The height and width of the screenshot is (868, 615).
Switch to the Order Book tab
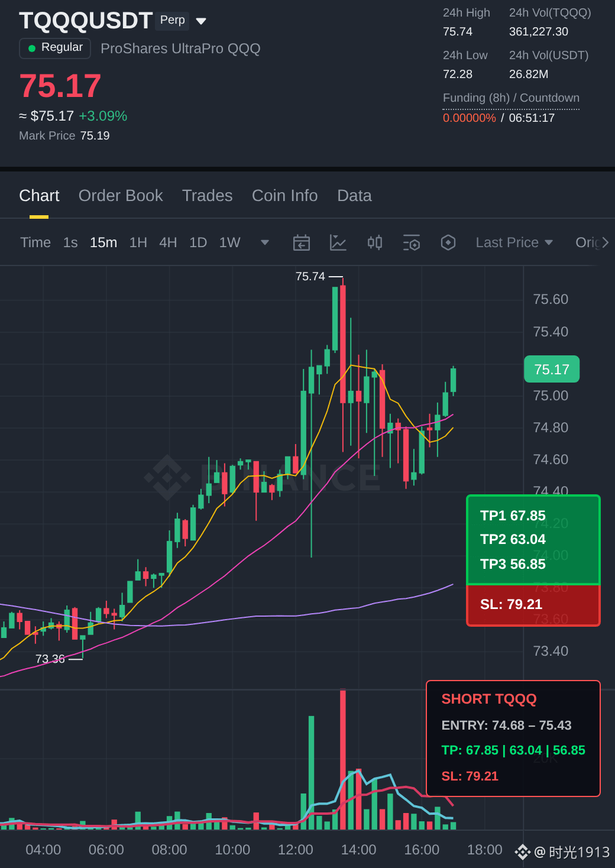pos(121,196)
